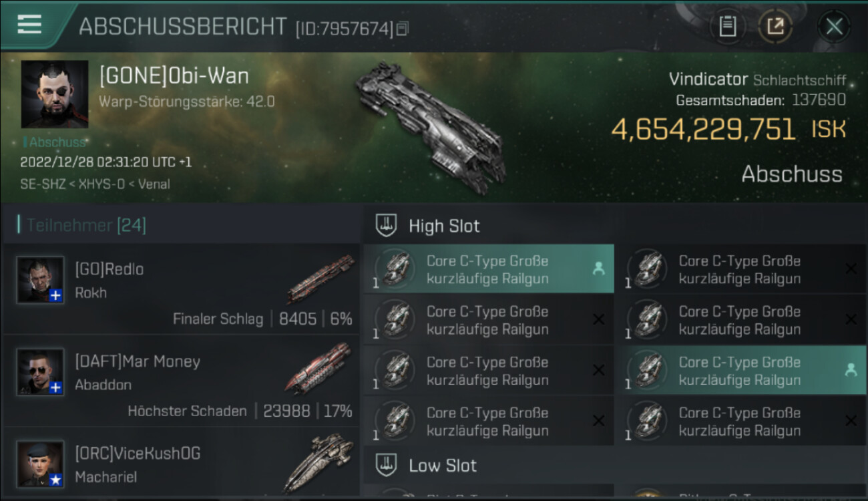
Task: Open Mar Money's pilot portrait
Action: (41, 372)
